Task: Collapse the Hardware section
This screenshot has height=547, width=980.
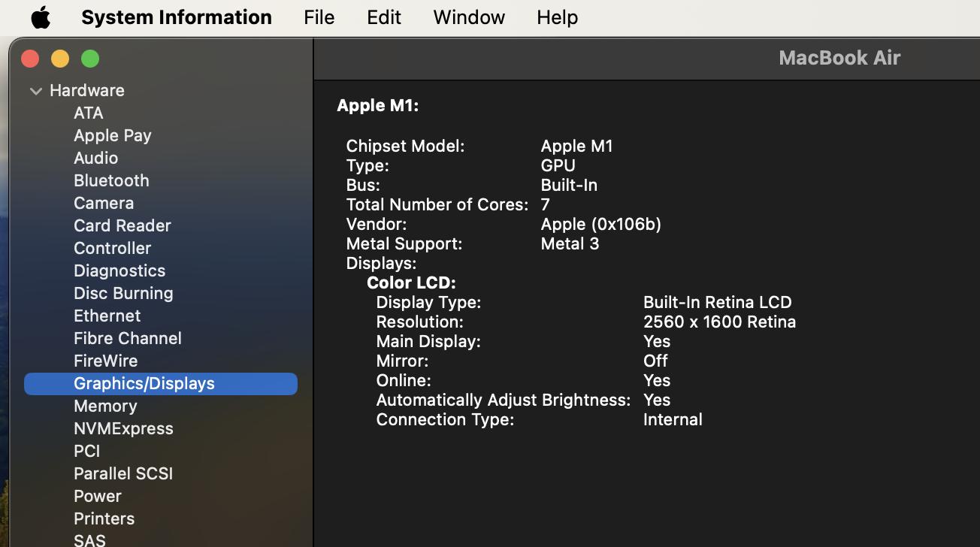Action: tap(35, 91)
